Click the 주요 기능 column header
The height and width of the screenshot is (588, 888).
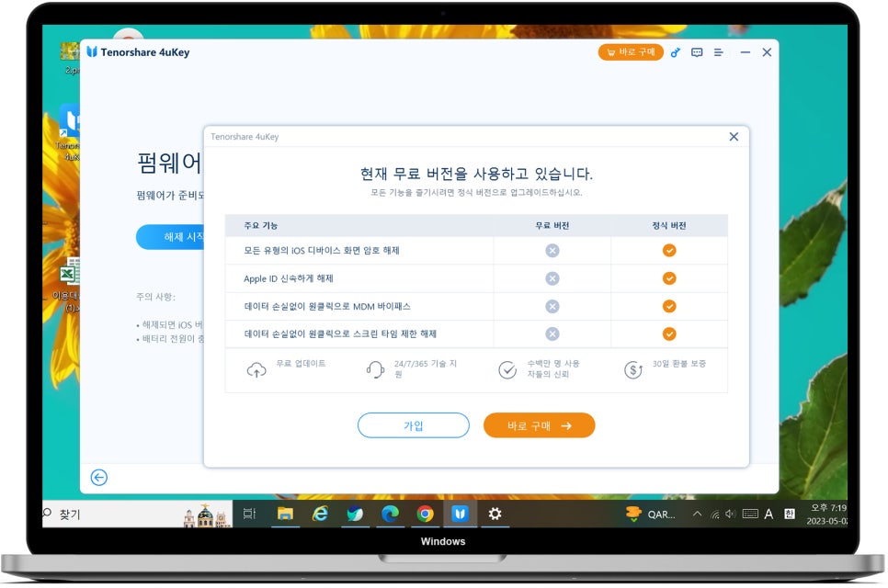pos(260,225)
